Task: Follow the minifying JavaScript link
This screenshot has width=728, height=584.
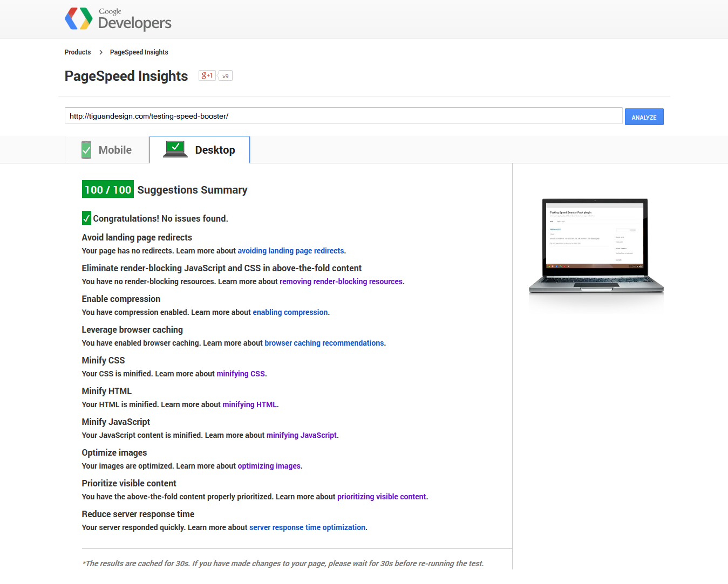Action: click(302, 435)
